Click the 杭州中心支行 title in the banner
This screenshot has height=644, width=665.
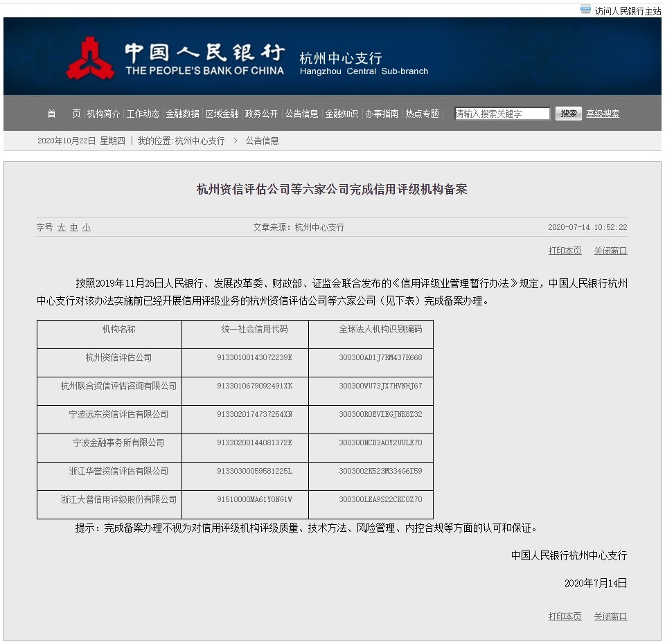[x=341, y=58]
